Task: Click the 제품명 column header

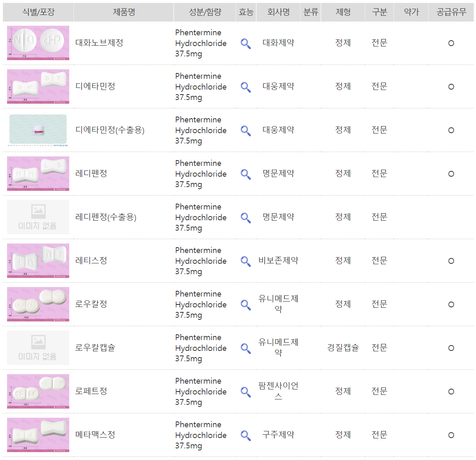Action: click(124, 12)
